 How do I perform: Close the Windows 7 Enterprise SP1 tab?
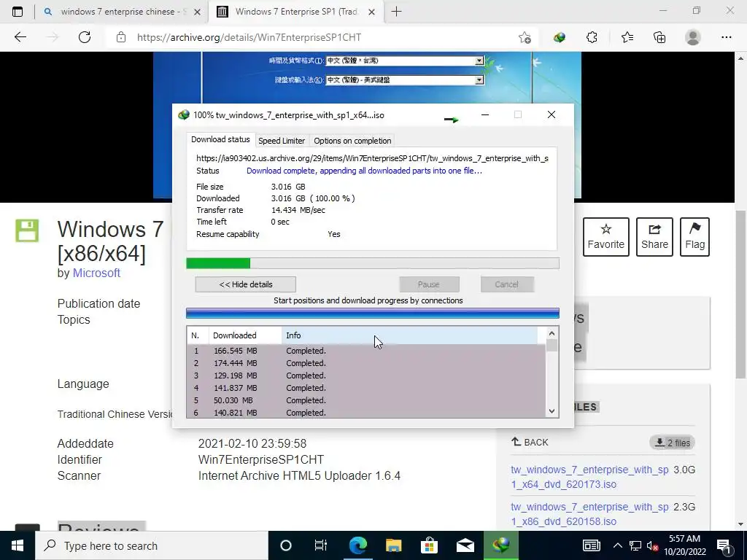(372, 12)
